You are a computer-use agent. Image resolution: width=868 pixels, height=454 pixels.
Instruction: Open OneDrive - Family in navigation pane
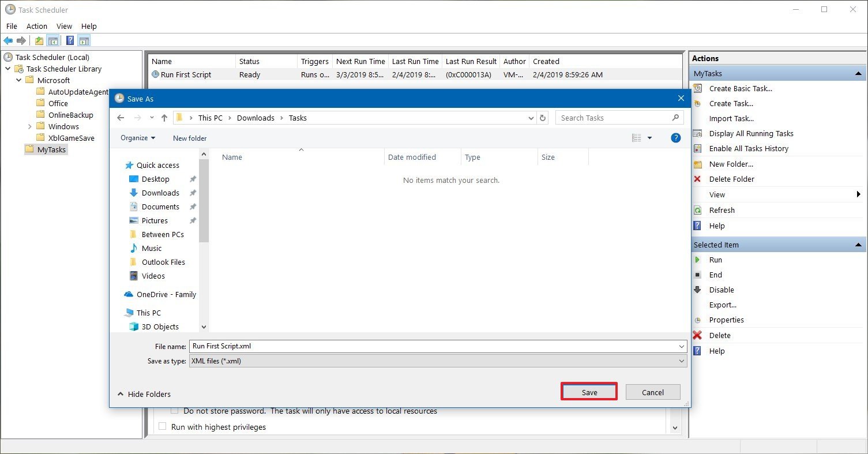(166, 294)
